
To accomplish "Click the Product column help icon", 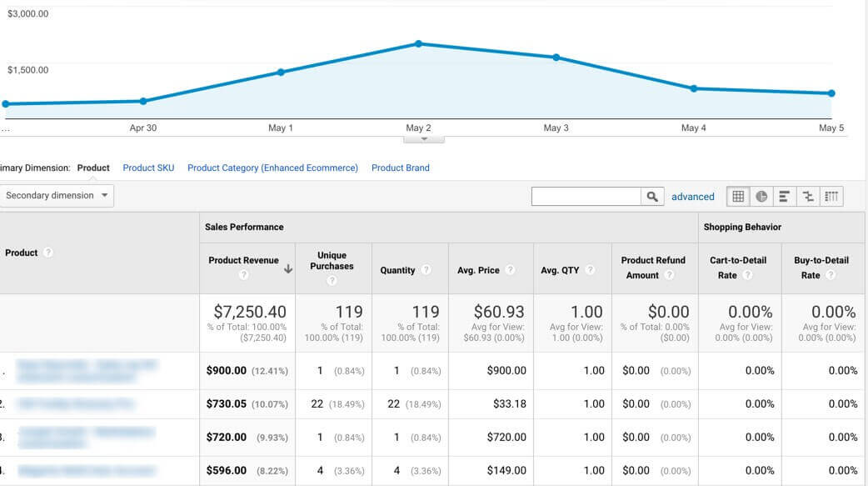I will [x=47, y=253].
